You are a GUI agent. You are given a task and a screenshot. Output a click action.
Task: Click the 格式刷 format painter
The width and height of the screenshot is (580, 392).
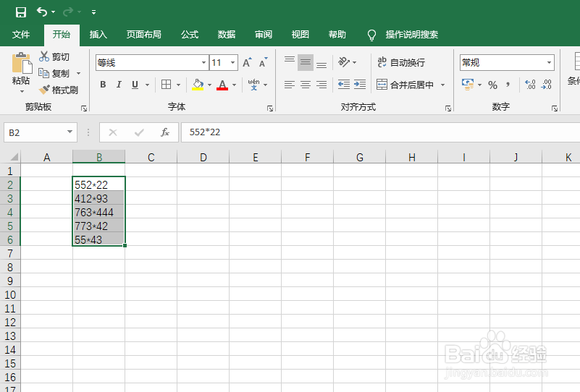58,90
